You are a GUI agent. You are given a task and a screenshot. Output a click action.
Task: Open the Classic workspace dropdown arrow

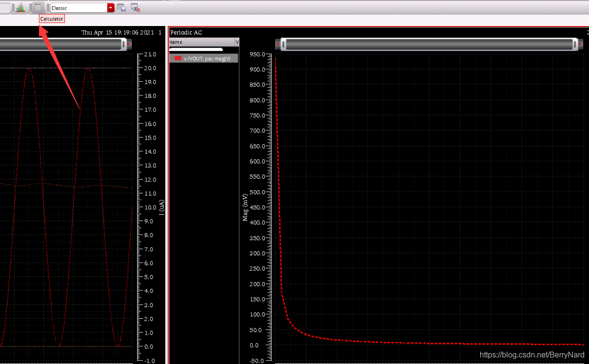[x=111, y=8]
